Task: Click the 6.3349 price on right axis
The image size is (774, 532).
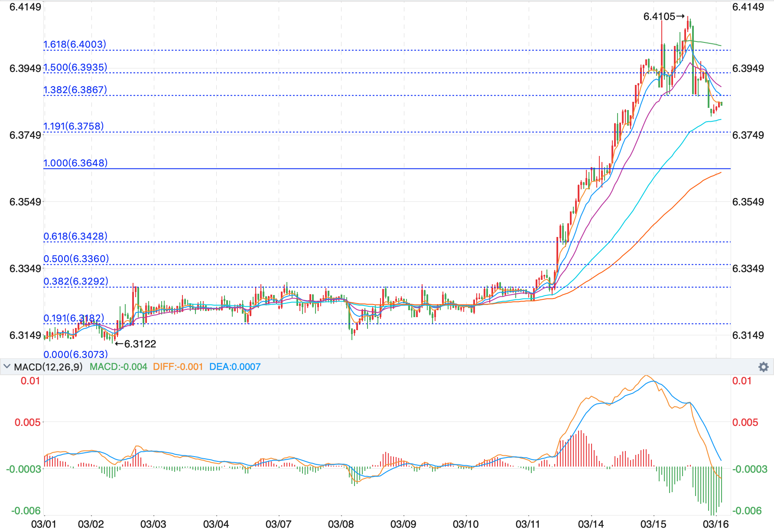Action: (748, 269)
